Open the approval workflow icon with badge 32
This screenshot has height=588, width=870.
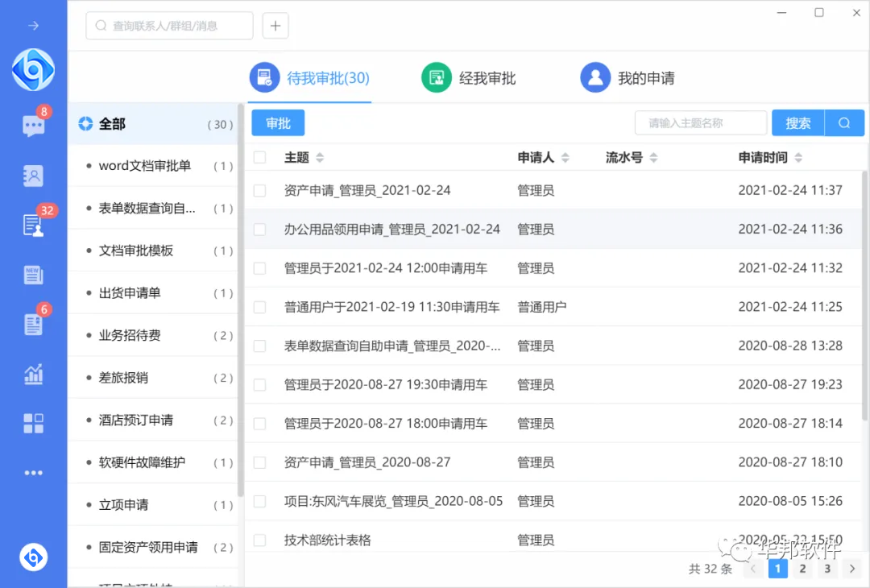pyautogui.click(x=34, y=226)
